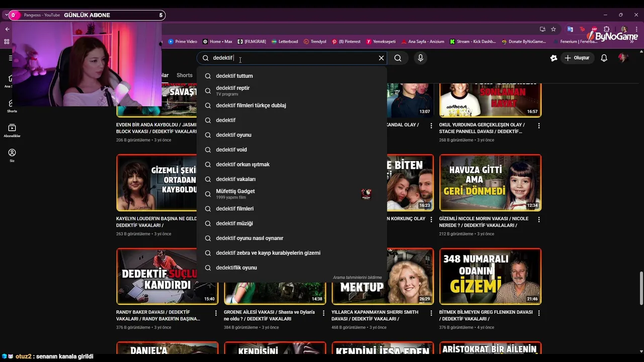Open the browser extensions puzzle icon
This screenshot has width=644, height=362.
coord(607,29)
